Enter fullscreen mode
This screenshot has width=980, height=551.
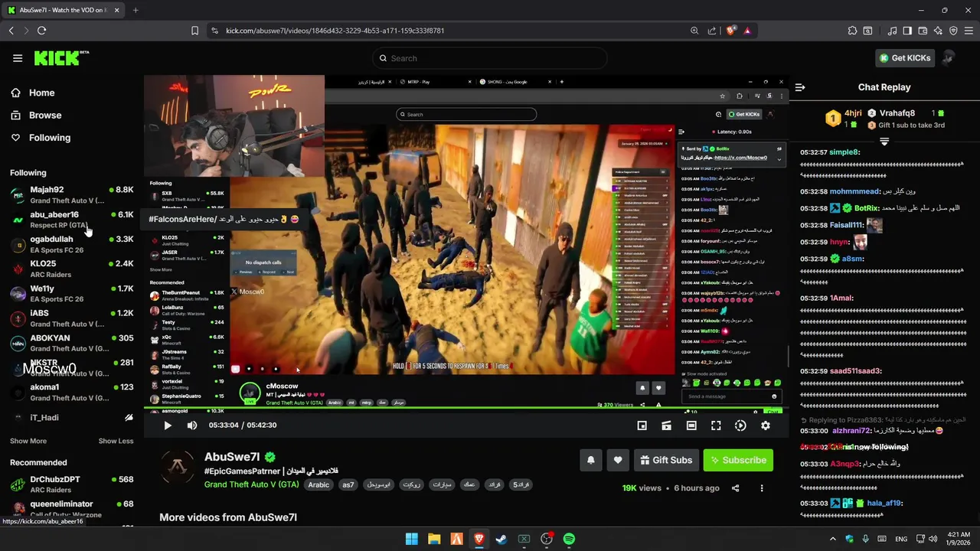[716, 425]
